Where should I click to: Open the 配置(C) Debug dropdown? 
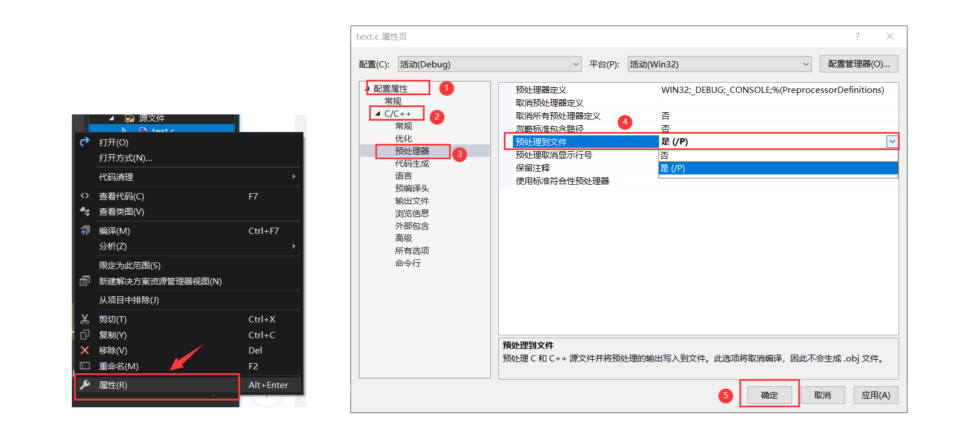click(x=490, y=64)
